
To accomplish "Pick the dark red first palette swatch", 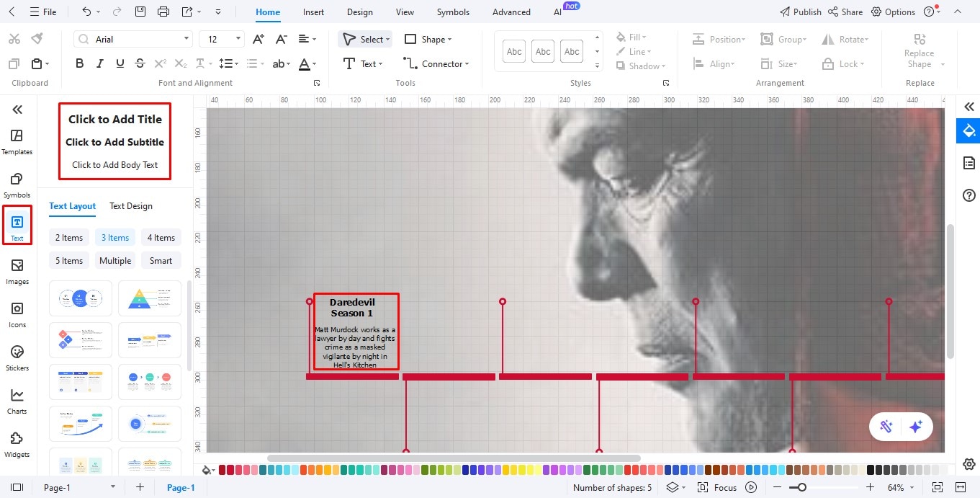I will point(222,470).
